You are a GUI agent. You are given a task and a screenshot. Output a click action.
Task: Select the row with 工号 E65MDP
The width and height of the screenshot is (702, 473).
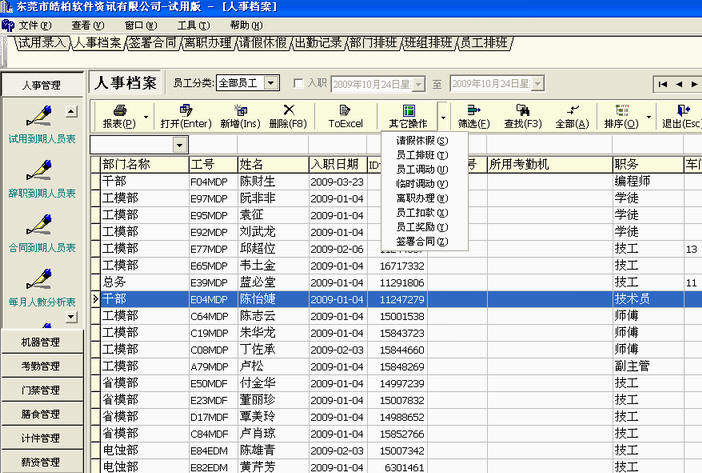(x=396, y=265)
